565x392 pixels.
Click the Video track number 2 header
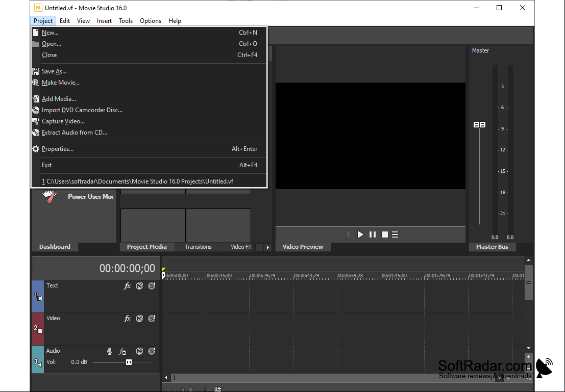click(38, 329)
